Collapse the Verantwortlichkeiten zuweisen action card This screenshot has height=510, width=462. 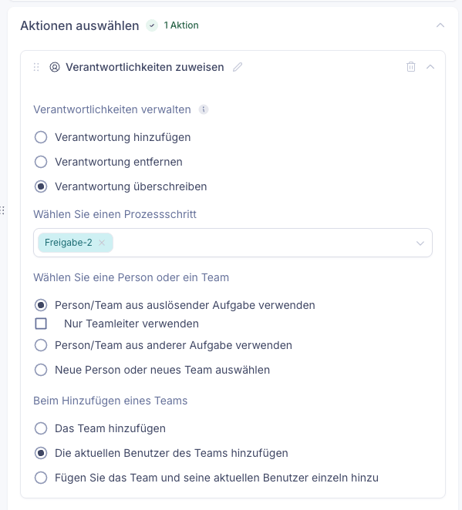430,67
